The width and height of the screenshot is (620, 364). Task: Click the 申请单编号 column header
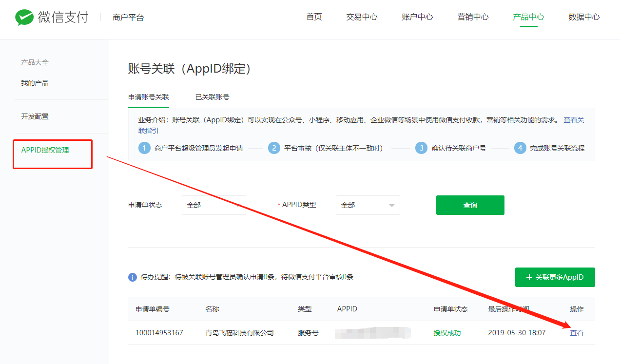point(153,309)
